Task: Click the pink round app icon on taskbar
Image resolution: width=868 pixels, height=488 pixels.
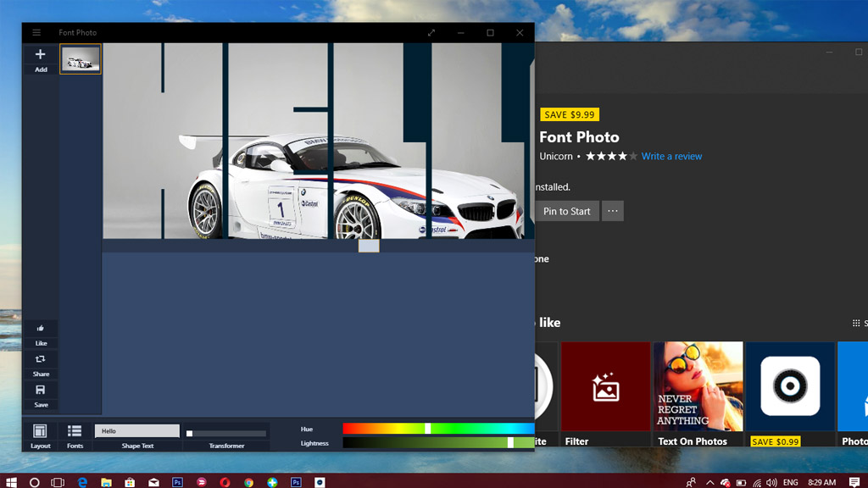Action: tap(201, 482)
